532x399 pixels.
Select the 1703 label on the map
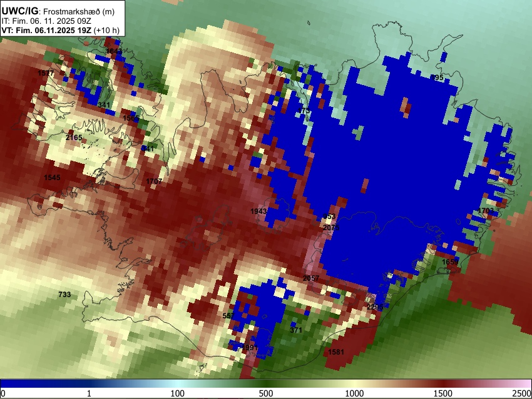pos(486,211)
